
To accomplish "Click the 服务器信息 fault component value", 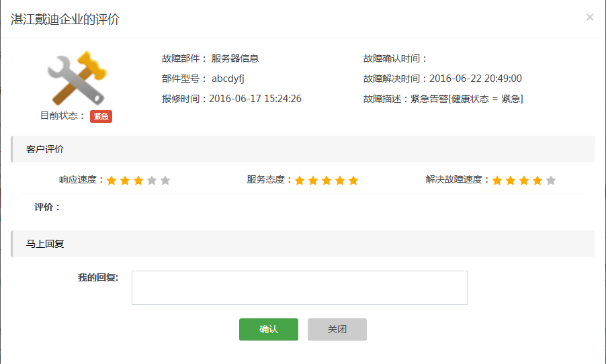I will click(x=235, y=58).
